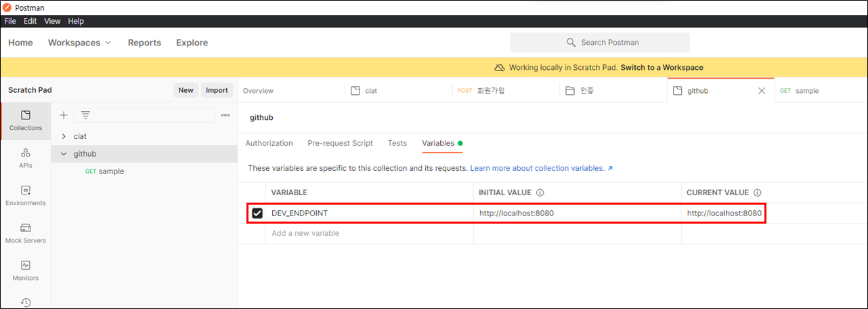Click the Add a new variable field

pyautogui.click(x=370, y=233)
